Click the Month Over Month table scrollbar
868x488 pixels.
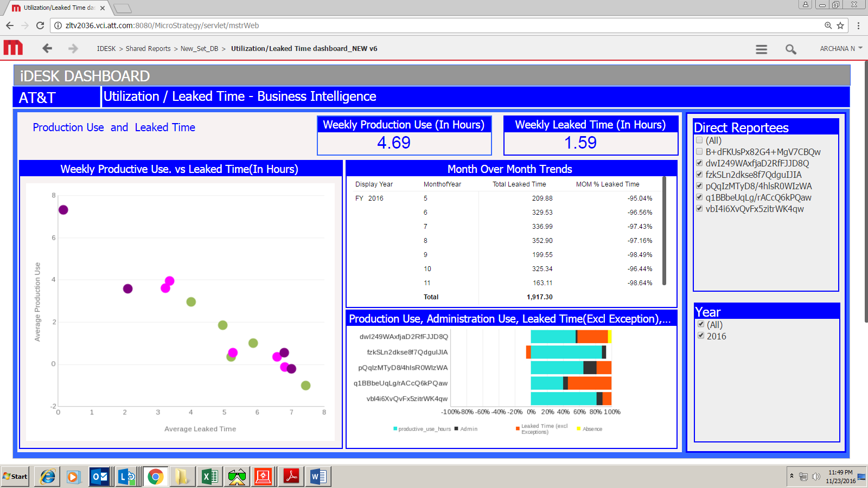point(664,230)
